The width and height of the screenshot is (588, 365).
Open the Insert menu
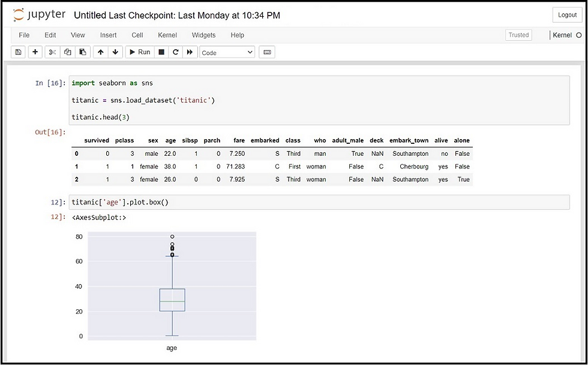(108, 35)
